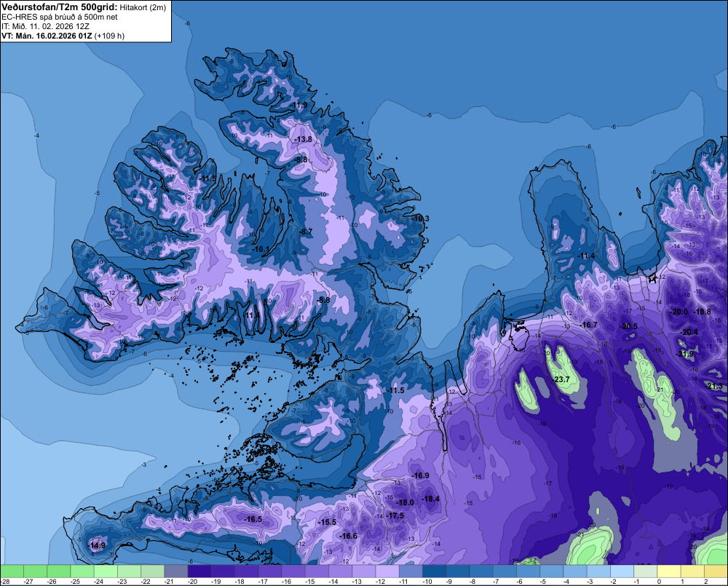This screenshot has height=586, width=728.
Task: Click the -20.0 temperature value
Action: click(x=678, y=312)
